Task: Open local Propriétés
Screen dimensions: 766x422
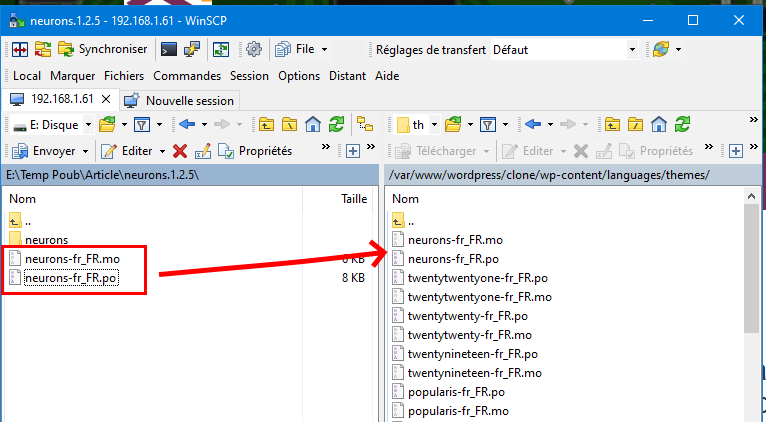Action: 255,151
